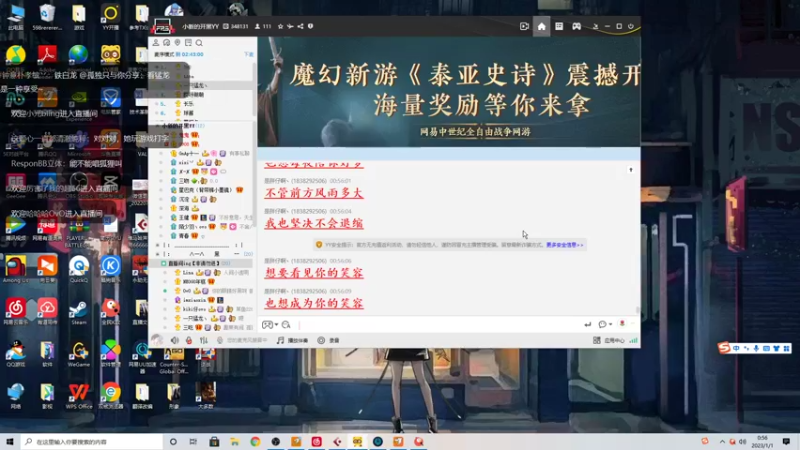This screenshot has height=450, width=800.
Task: Open Microsoft Store from the taskbar
Action: tap(214, 441)
